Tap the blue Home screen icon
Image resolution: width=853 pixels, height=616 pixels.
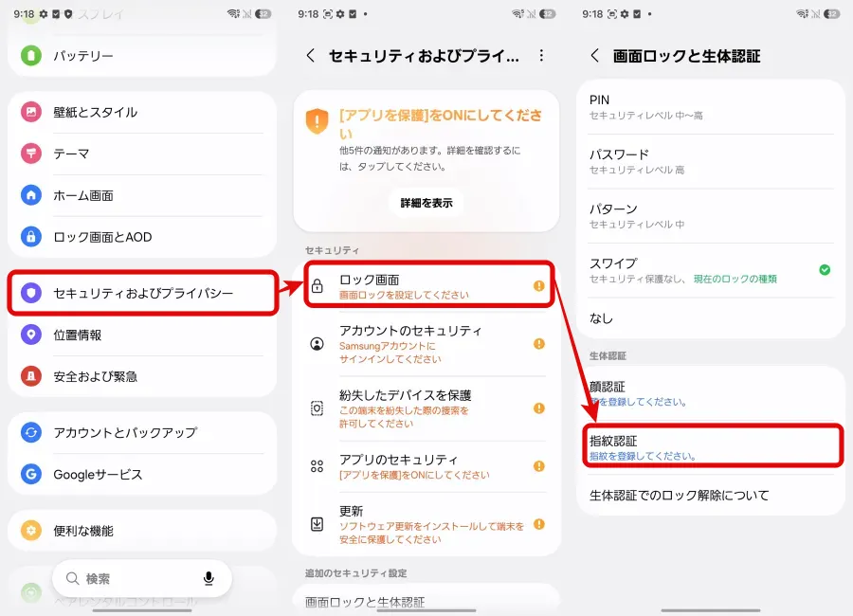tap(31, 195)
